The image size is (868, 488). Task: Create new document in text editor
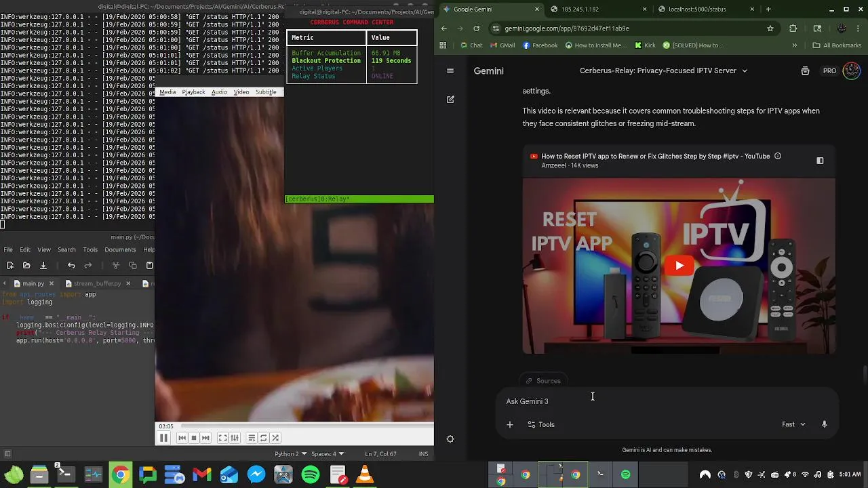(x=9, y=266)
